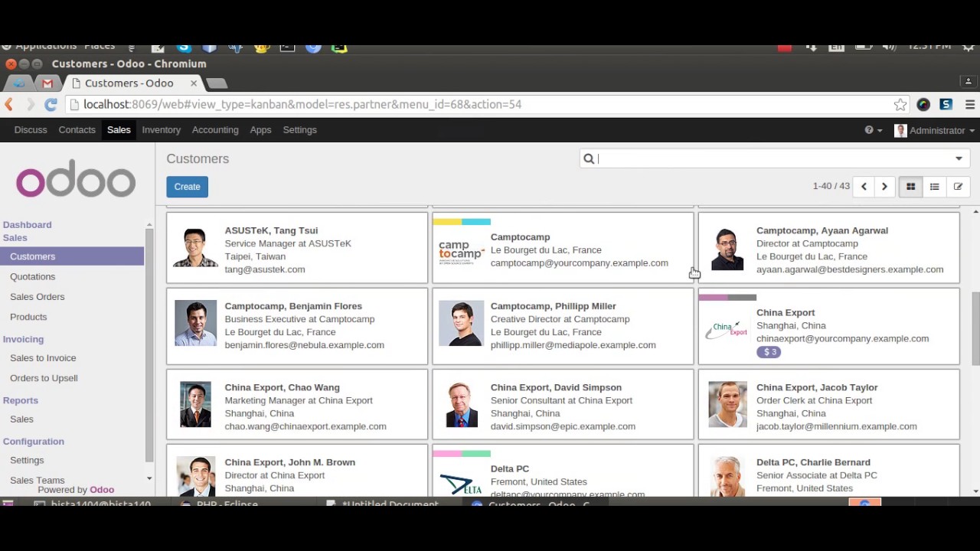Image resolution: width=980 pixels, height=551 pixels.
Task: Open the Delta PC company card
Action: click(563, 471)
